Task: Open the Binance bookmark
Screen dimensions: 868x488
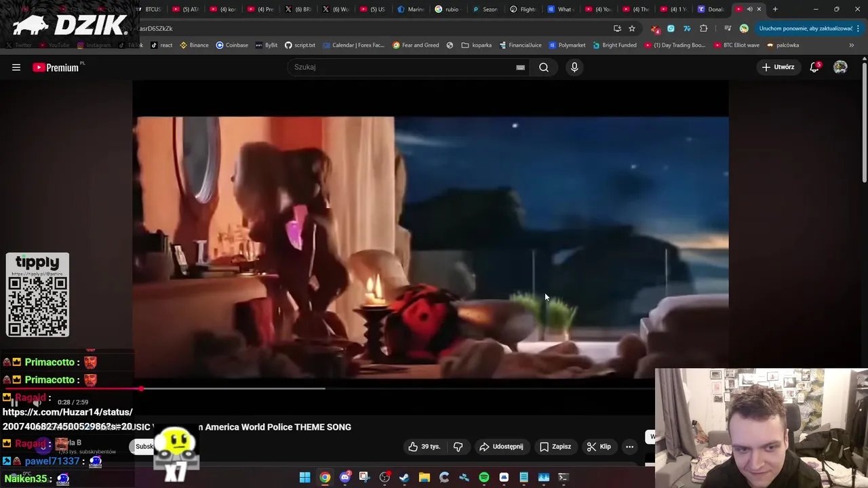Action: point(194,45)
